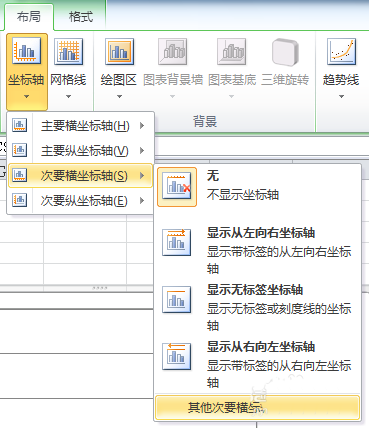Open 次要横坐标轴(S) submenu
Screen dimensions: 369x428
[80, 175]
